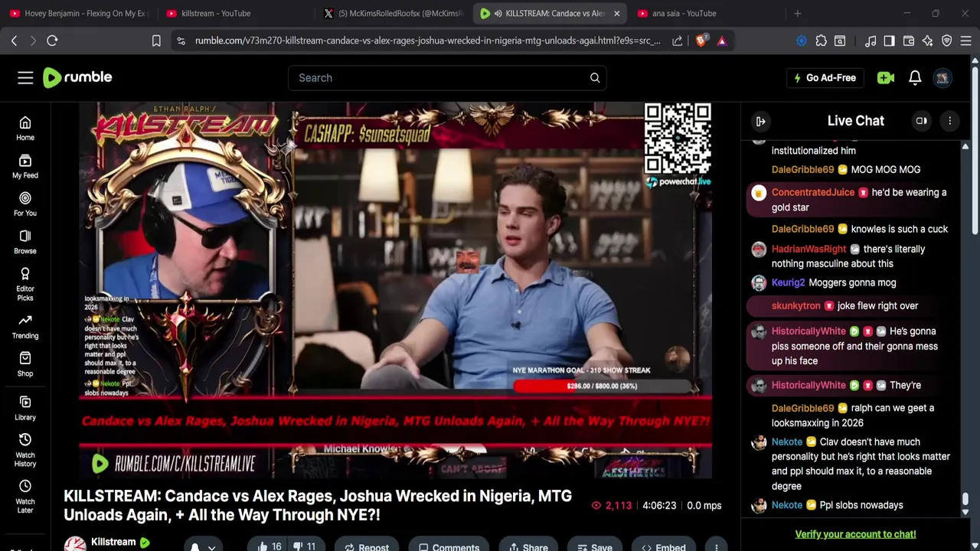Image resolution: width=980 pixels, height=551 pixels.
Task: Open the media playlist music icon
Action: tap(871, 41)
